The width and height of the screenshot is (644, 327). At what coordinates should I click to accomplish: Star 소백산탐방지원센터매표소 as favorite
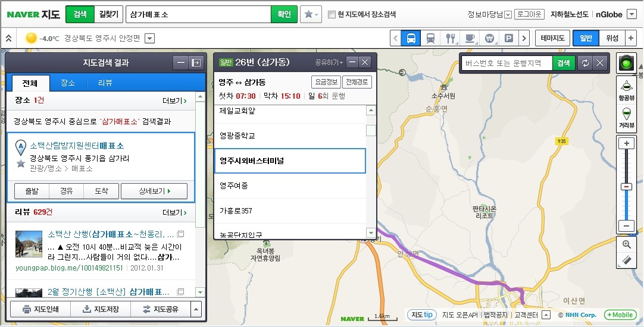click(x=21, y=164)
